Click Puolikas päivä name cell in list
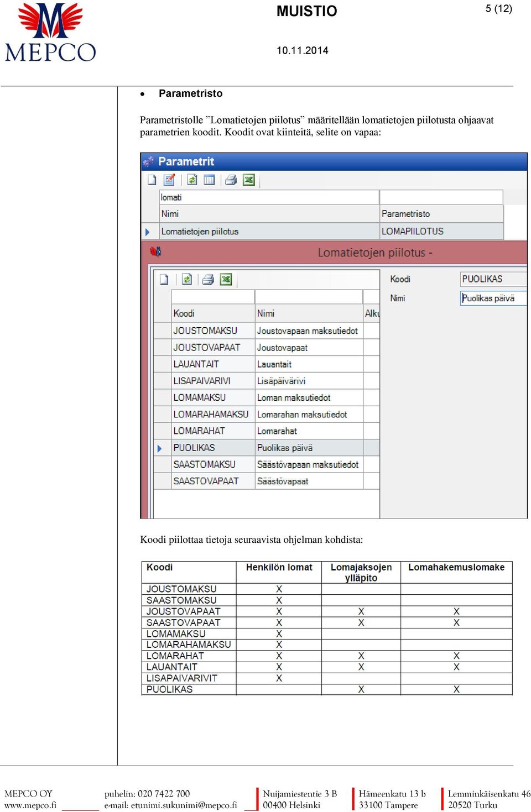The height and width of the screenshot is (812, 531). pos(309,448)
